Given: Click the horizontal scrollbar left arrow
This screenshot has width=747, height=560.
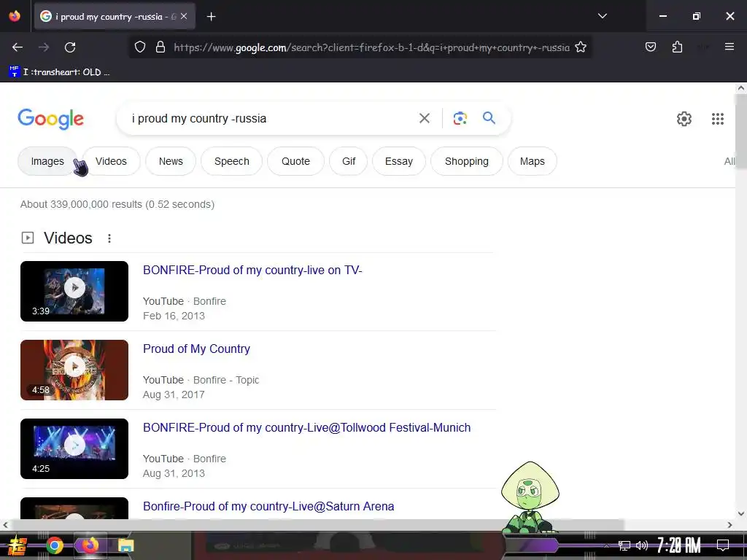Looking at the screenshot, I should tap(5, 525).
